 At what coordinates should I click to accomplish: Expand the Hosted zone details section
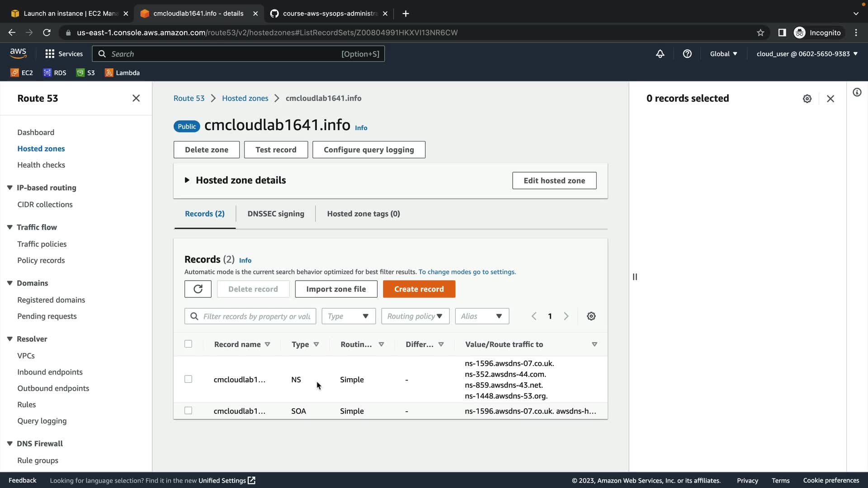(187, 180)
